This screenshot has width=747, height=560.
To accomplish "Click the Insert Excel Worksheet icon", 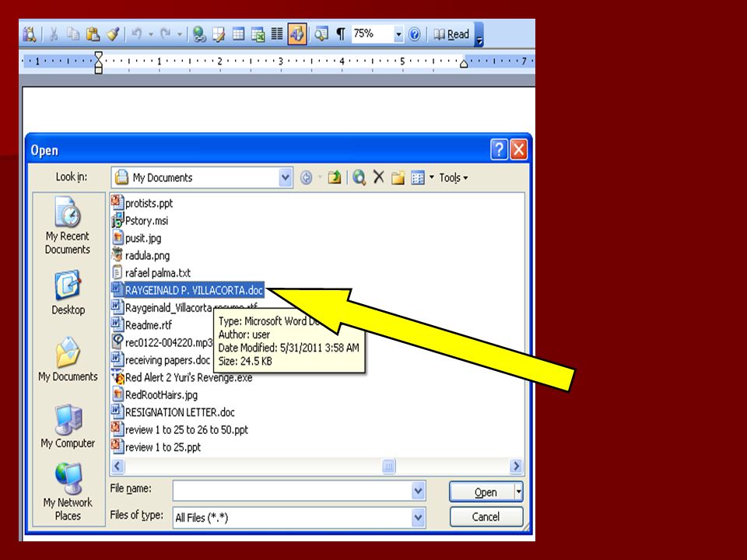I will 258,34.
